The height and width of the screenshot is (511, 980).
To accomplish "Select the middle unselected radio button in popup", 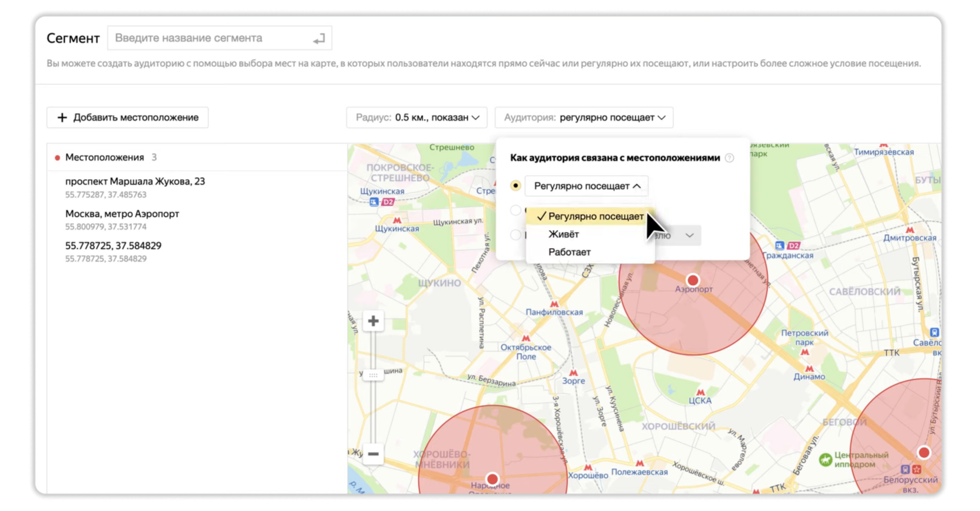I will tap(515, 210).
